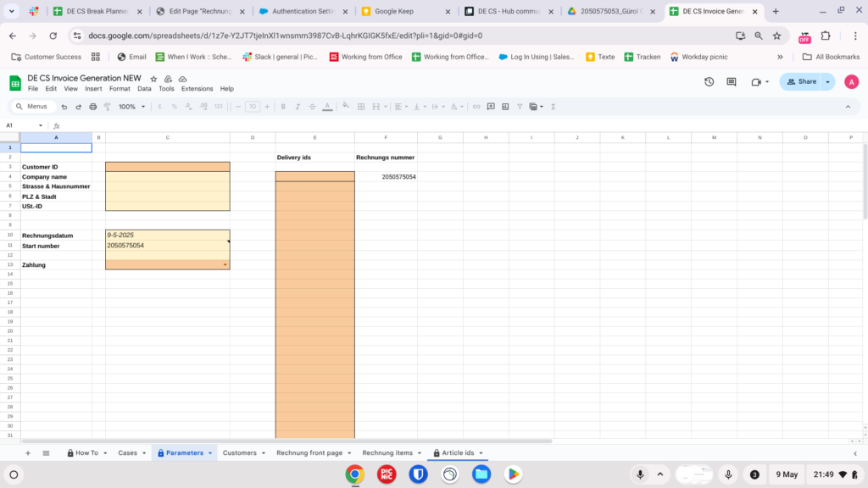
Task: Open version history clock icon
Action: tap(709, 82)
